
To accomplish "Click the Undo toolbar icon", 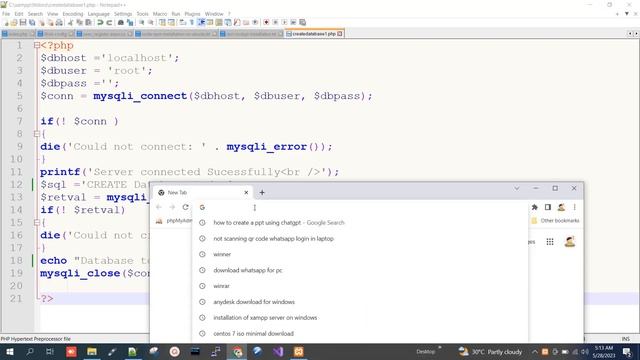I will click(x=100, y=22).
